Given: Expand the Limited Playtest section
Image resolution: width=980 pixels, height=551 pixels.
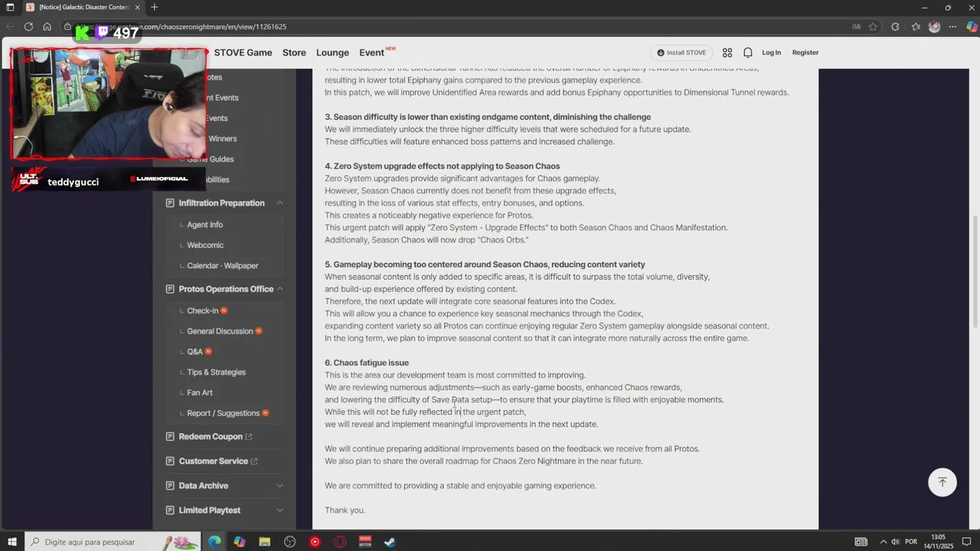Looking at the screenshot, I should tap(279, 510).
